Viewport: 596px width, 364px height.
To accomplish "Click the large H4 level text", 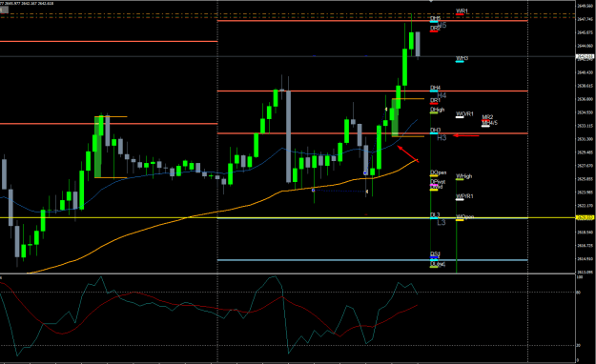I will (442, 95).
